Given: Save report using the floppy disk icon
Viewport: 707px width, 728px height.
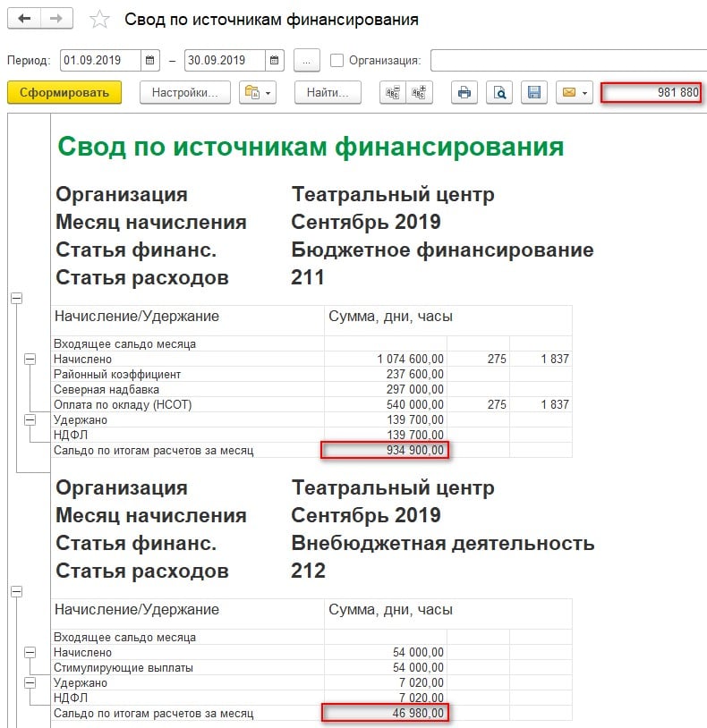Looking at the screenshot, I should pyautogui.click(x=533, y=92).
